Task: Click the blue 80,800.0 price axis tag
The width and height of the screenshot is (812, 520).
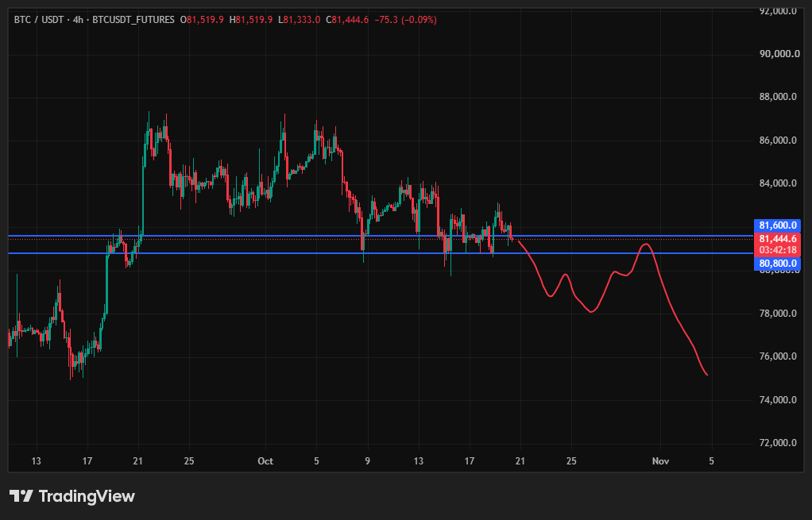Action: click(x=777, y=264)
